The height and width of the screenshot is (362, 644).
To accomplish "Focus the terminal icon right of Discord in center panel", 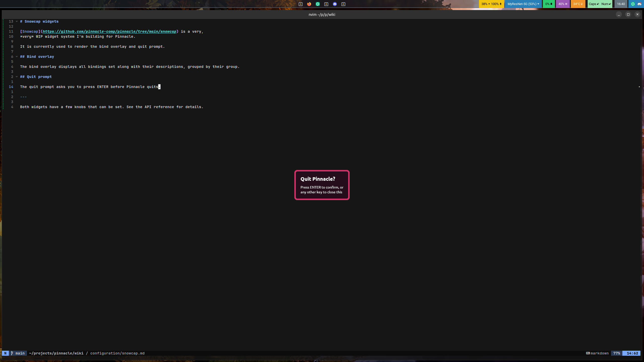I will point(343,4).
